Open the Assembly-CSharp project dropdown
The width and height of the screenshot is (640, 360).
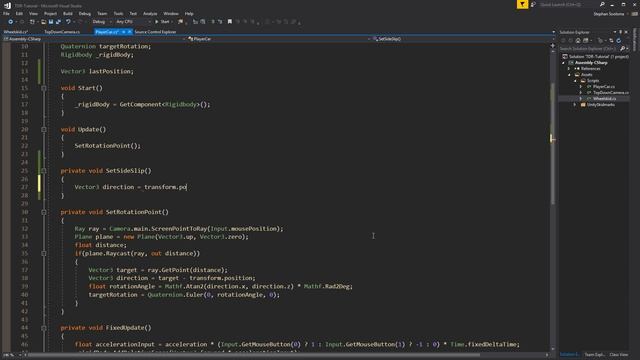tap(94, 39)
